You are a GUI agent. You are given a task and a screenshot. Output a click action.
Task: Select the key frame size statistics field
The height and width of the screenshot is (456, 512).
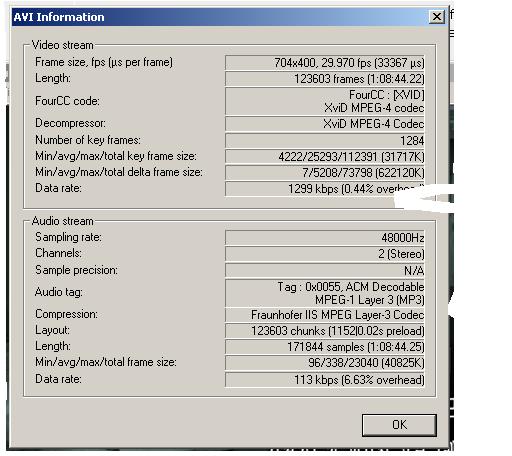click(325, 156)
